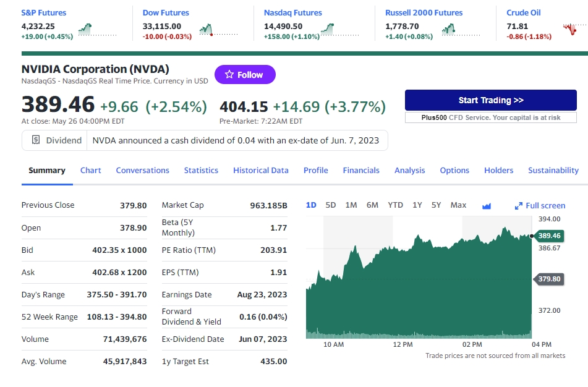
Task: Select the 1M chart range
Action: (x=351, y=205)
